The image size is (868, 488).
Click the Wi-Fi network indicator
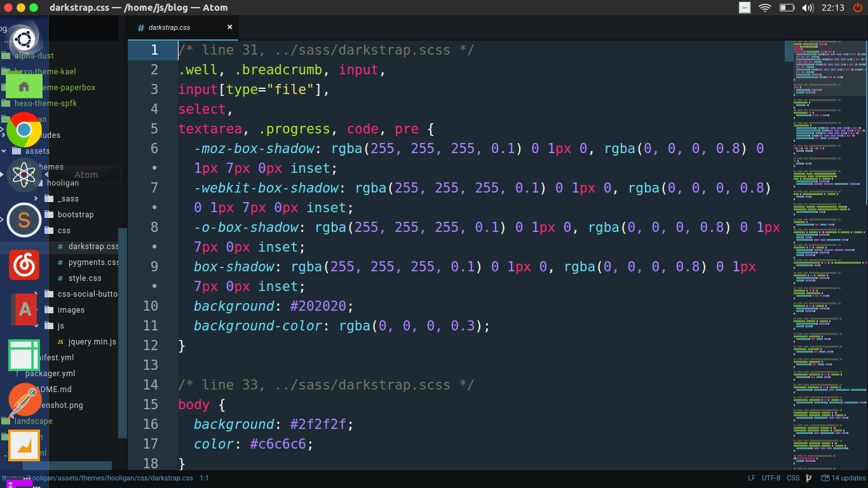(764, 8)
